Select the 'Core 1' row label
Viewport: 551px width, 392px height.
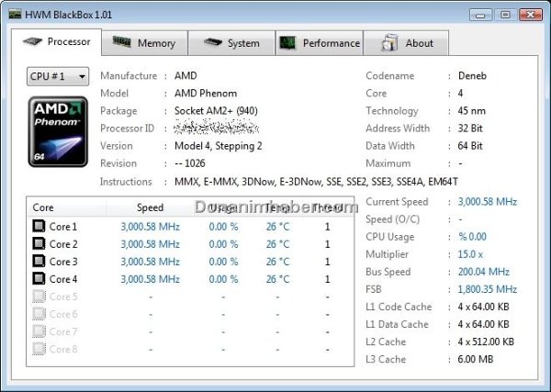point(63,227)
